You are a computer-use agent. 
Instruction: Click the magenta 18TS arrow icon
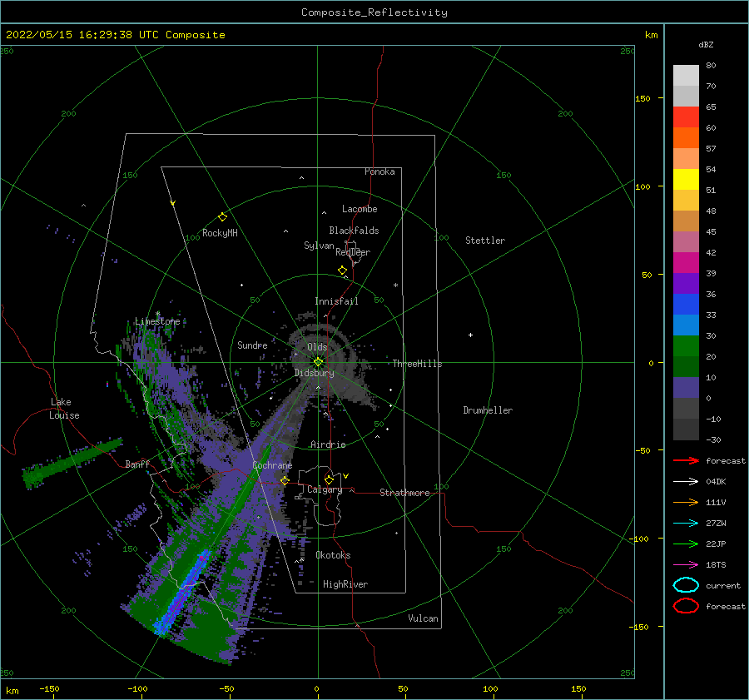[686, 565]
